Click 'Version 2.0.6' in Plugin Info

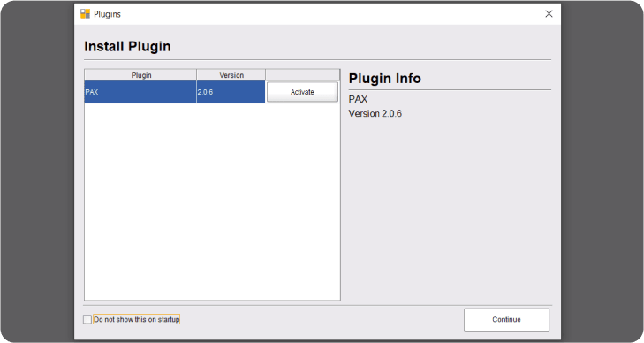375,114
